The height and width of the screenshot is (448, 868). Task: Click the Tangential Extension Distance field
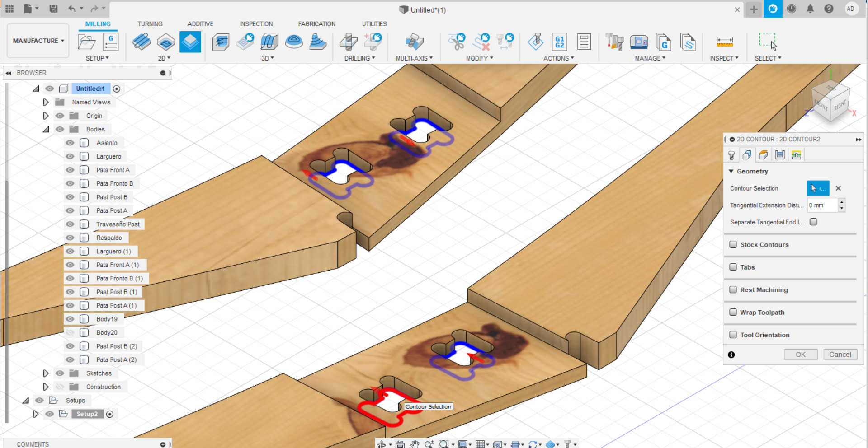tap(823, 205)
